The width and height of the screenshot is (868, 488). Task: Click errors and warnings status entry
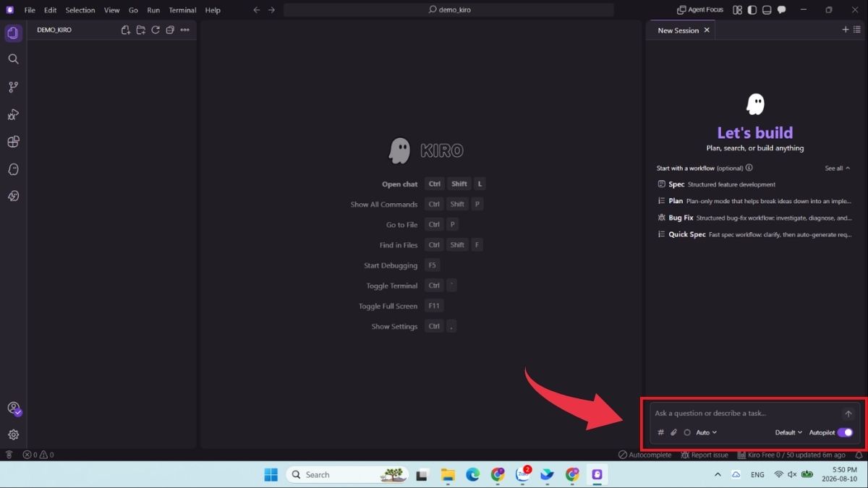coord(38,455)
